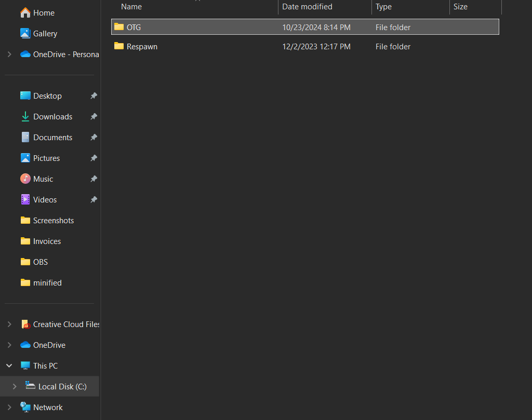Click the Creative Cloud Files icon

click(x=25, y=324)
